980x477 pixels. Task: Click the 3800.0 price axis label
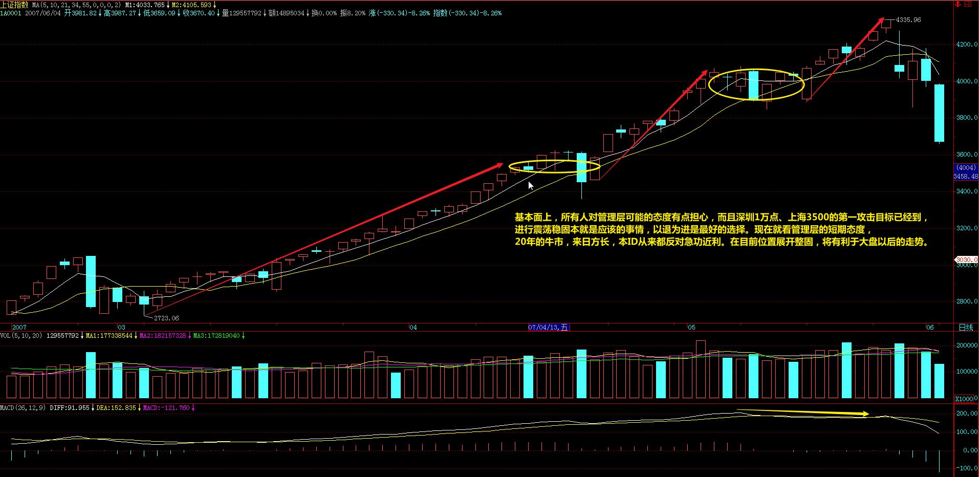[x=967, y=118]
